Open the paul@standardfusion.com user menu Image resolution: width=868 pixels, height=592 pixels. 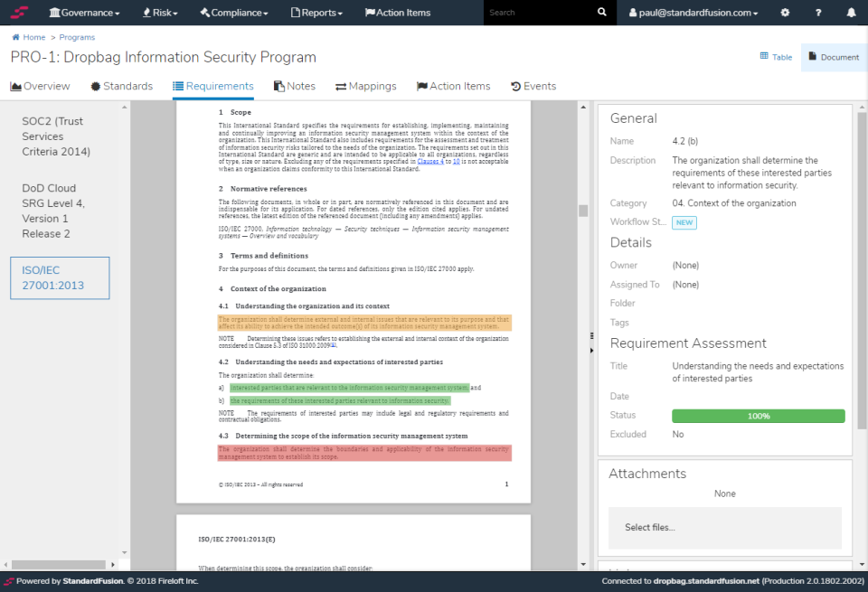pyautogui.click(x=693, y=12)
